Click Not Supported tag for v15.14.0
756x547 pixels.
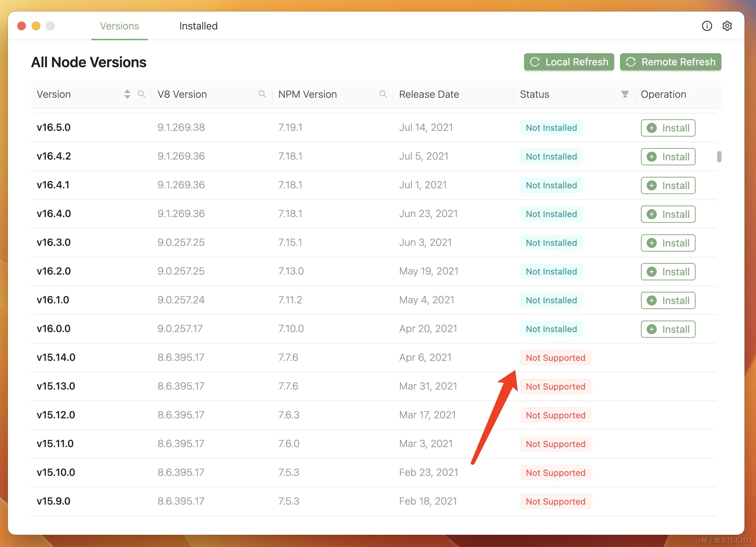555,358
